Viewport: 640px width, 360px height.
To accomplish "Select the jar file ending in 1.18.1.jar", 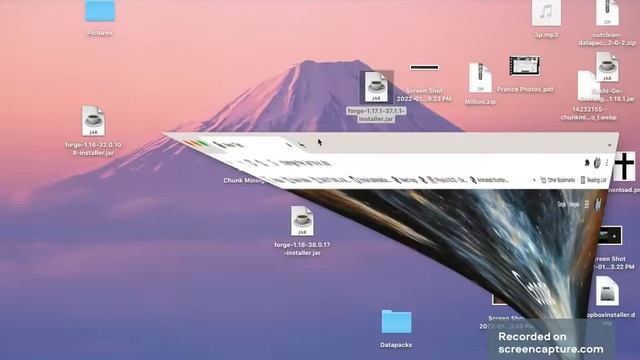I will 607,67.
